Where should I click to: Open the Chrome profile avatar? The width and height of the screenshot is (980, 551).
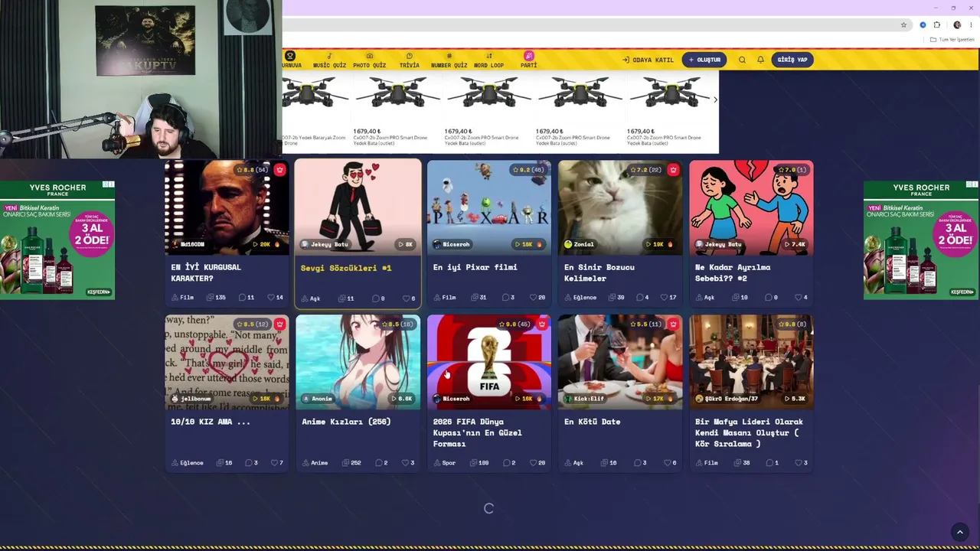[957, 24]
